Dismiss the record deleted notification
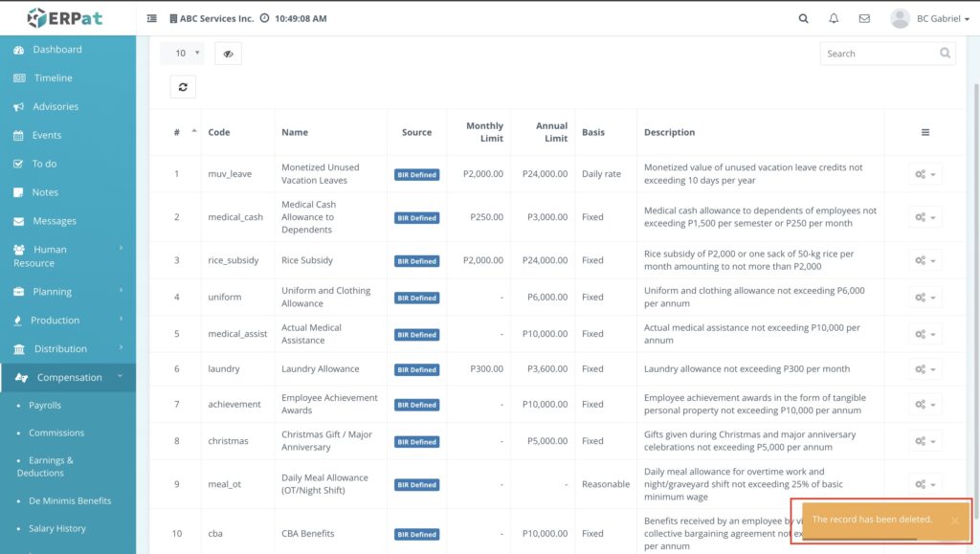 pos(954,521)
